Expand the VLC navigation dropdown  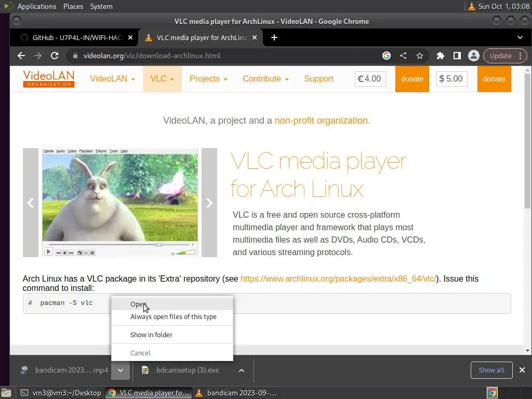coord(162,79)
